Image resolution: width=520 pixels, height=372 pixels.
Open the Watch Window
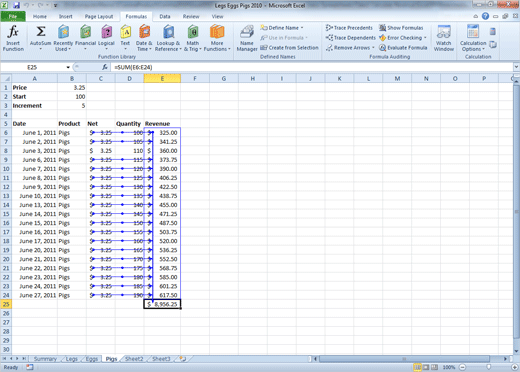coord(444,38)
